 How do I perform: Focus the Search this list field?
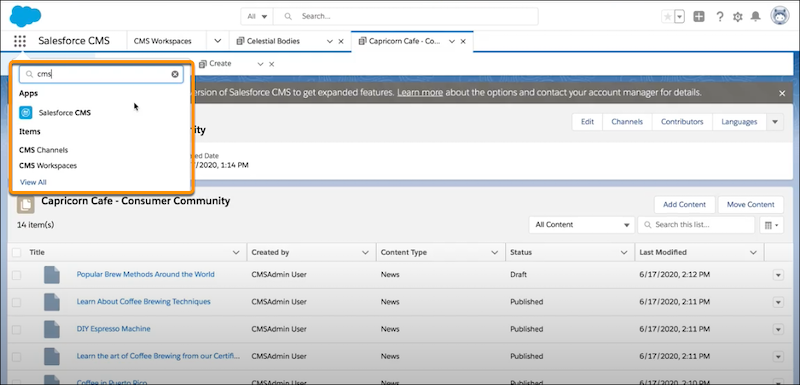pos(696,225)
